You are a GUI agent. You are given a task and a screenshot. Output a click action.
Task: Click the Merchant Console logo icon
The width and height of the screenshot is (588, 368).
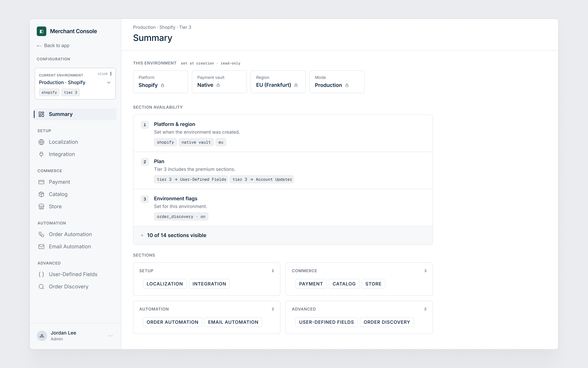coord(42,31)
